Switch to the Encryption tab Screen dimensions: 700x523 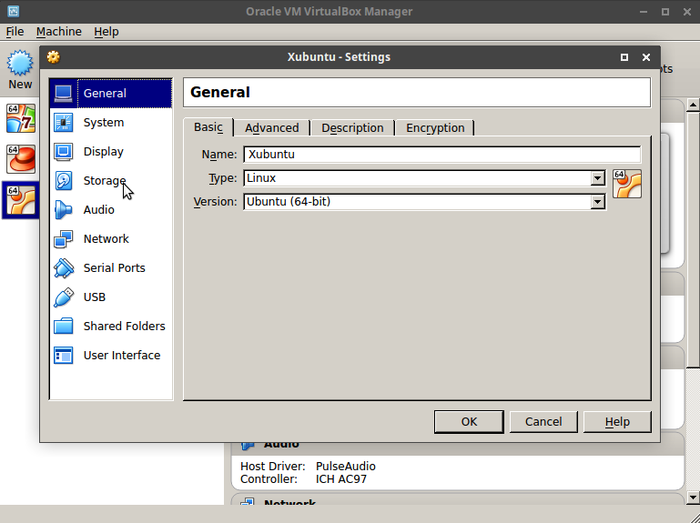coord(435,128)
